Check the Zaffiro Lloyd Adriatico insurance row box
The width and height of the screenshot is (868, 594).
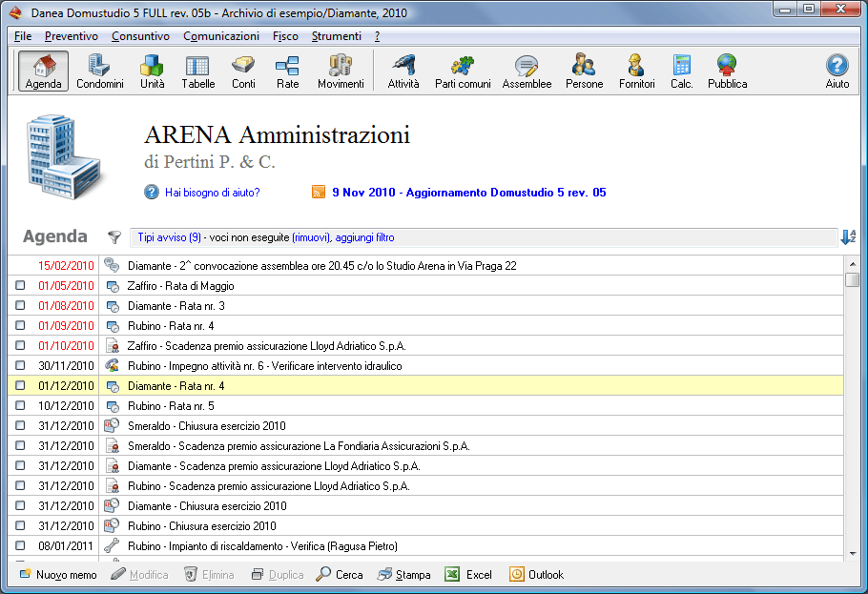coord(20,345)
